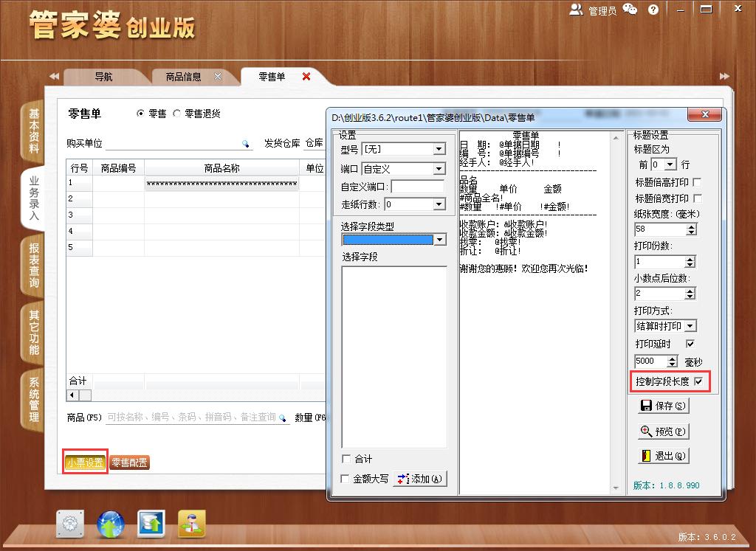756x551 pixels.
Task: Expand the 选择字段类型 combo box
Action: click(441, 240)
